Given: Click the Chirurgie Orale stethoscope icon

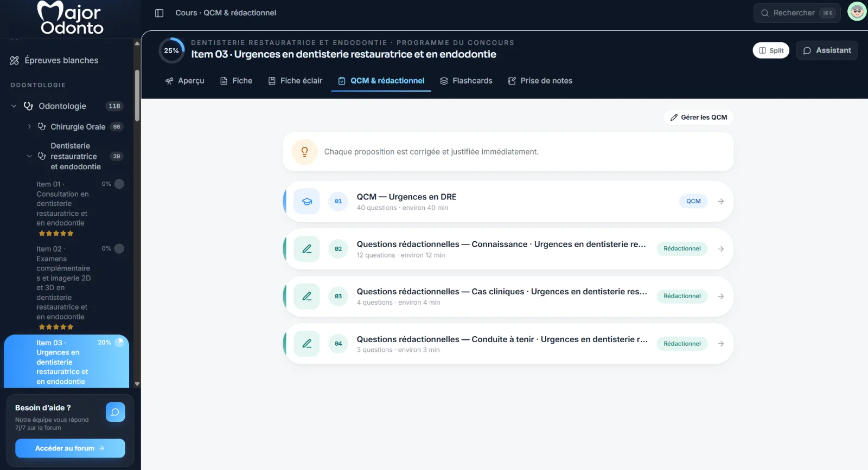Looking at the screenshot, I should pyautogui.click(x=42, y=126).
